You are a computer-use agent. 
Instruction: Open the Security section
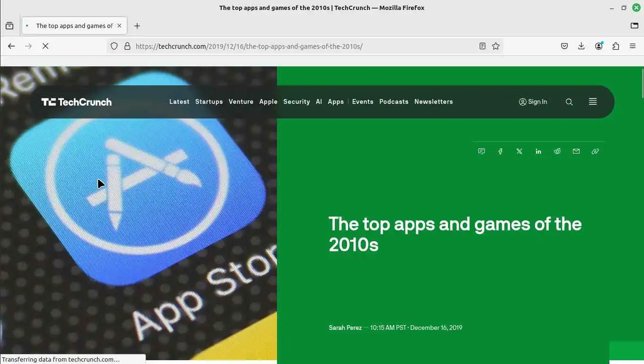(296, 101)
